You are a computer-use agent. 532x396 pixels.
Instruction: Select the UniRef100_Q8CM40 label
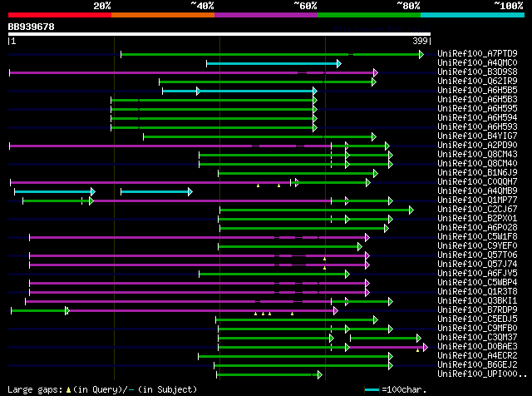477,163
